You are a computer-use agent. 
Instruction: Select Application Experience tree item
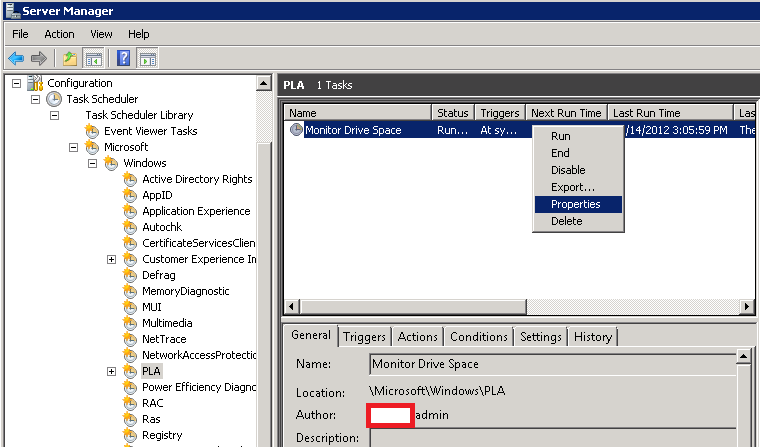coord(196,211)
